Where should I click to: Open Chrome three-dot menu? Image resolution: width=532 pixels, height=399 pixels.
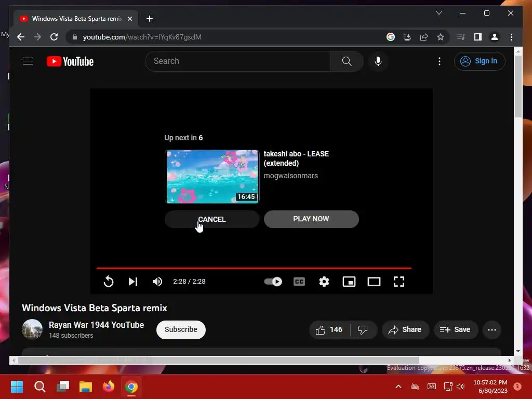coord(511,37)
